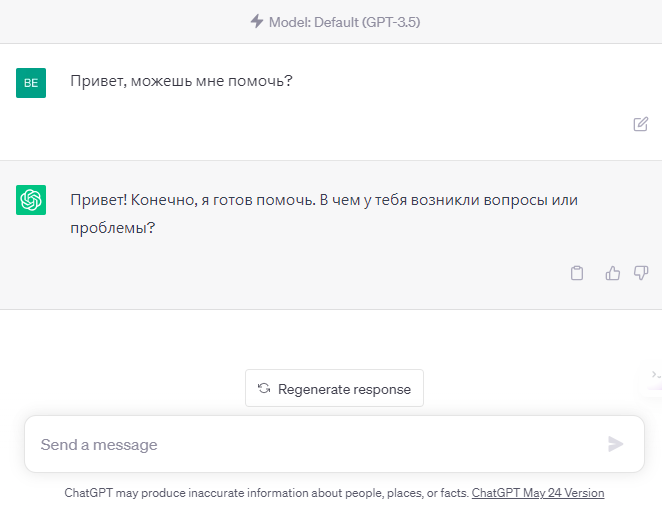Give the response a thumbs down
The width and height of the screenshot is (662, 516).
(x=641, y=273)
